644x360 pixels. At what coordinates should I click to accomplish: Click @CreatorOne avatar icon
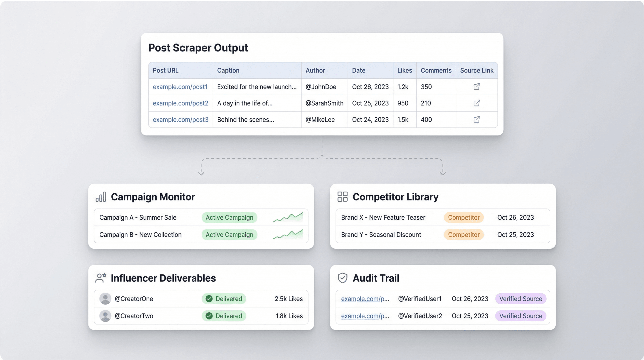105,298
